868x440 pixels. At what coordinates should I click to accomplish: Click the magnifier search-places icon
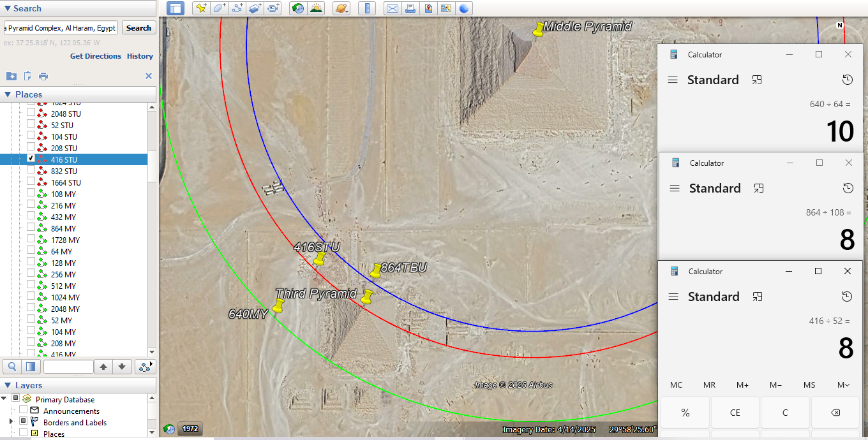[x=12, y=367]
